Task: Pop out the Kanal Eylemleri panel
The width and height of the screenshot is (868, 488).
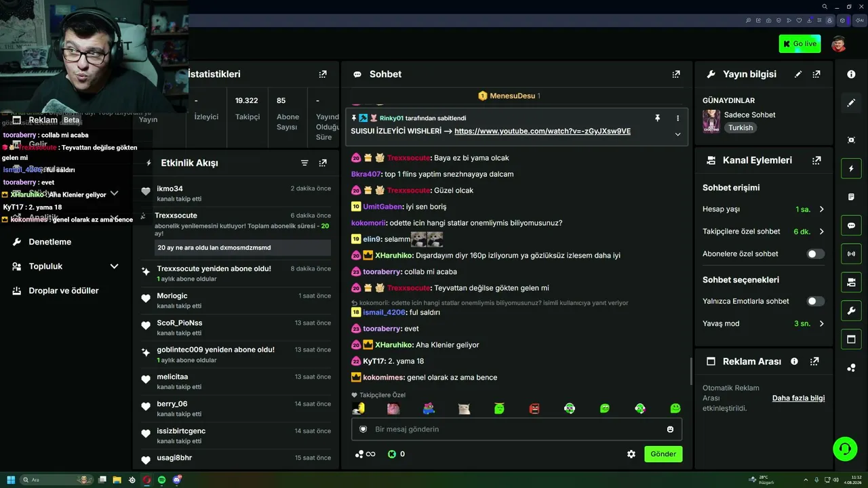Action: click(816, 161)
